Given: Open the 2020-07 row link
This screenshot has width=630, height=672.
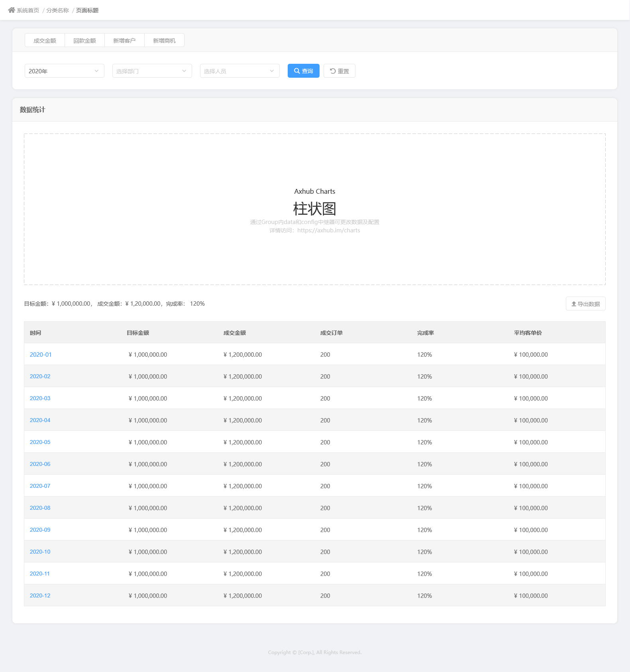Looking at the screenshot, I should coord(40,486).
